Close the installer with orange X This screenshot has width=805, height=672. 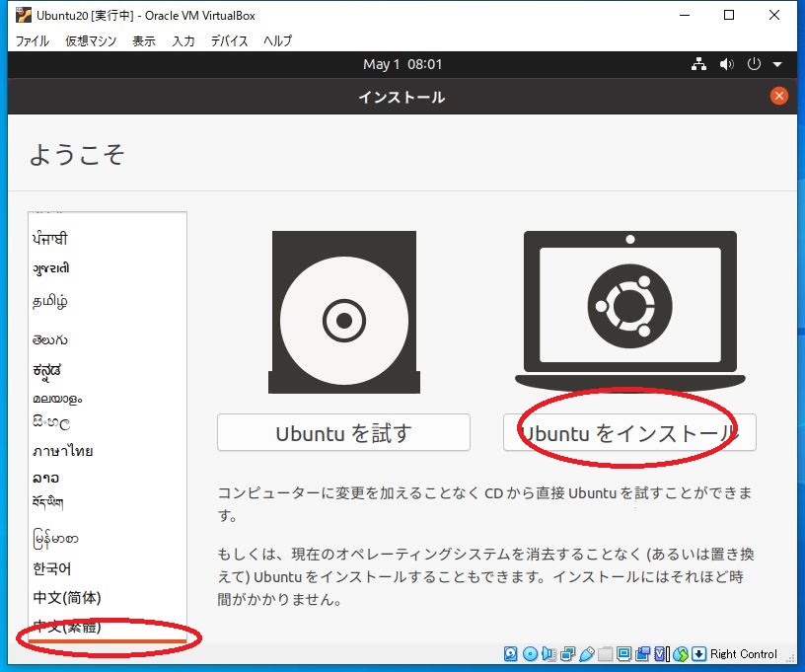pos(778,96)
